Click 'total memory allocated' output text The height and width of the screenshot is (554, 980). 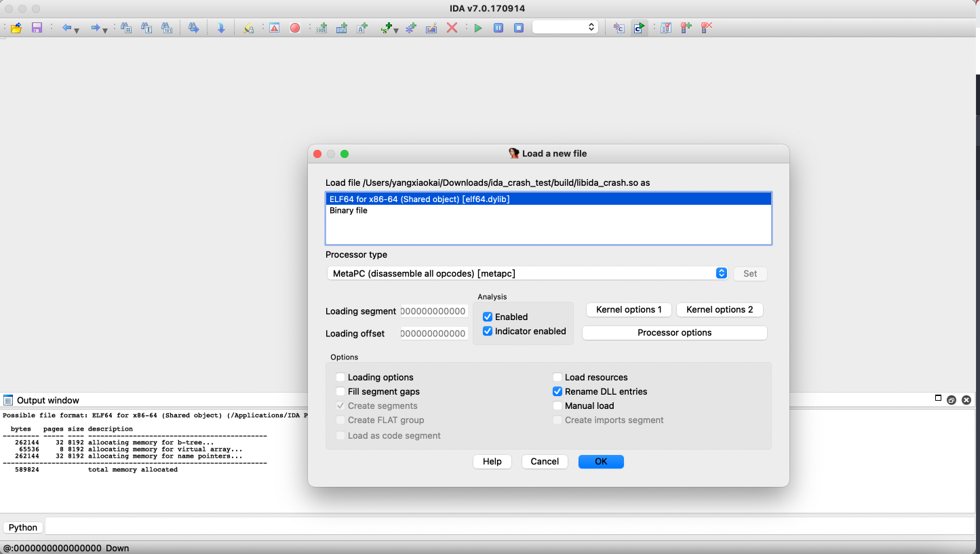[133, 469]
